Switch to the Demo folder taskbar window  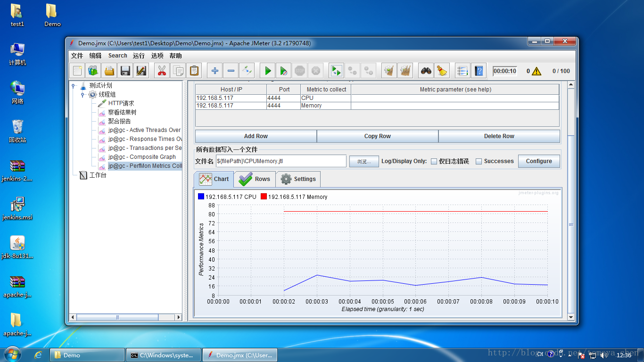(x=87, y=355)
